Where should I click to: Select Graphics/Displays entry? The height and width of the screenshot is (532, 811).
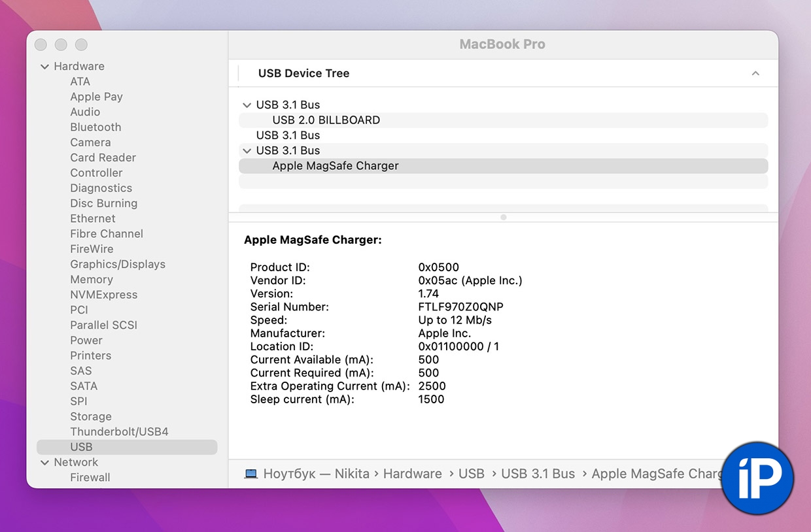tap(118, 265)
